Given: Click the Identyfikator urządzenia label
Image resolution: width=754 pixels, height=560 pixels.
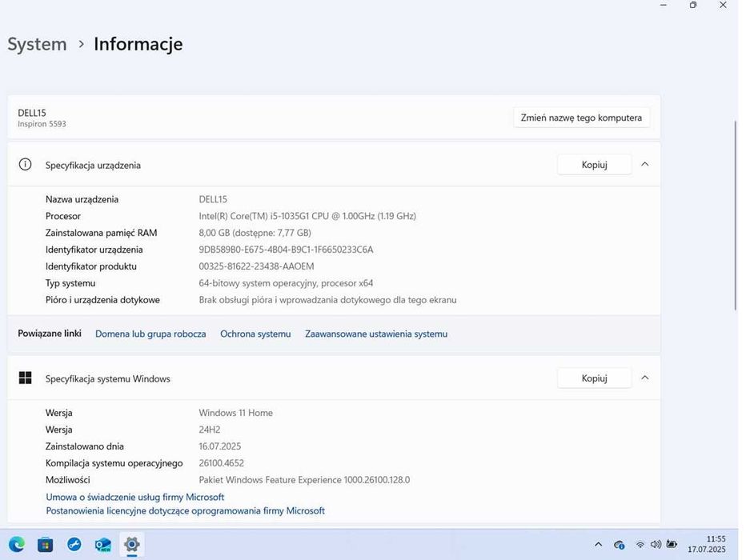Looking at the screenshot, I should pyautogui.click(x=94, y=250).
